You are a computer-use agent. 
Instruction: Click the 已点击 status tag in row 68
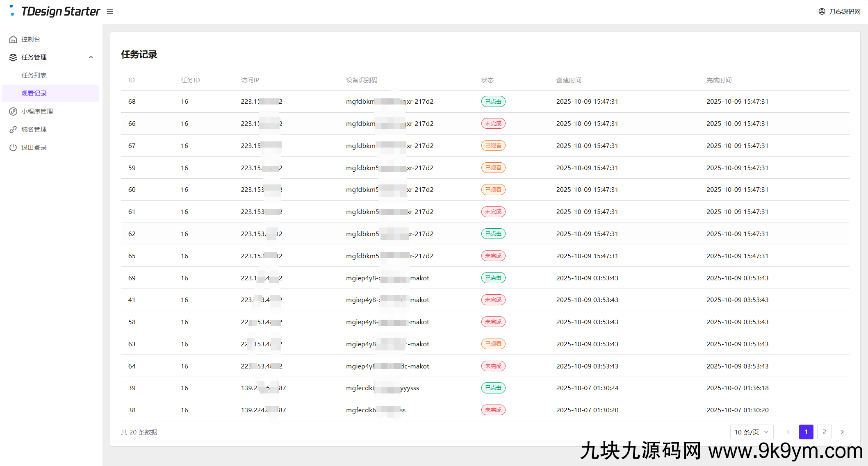(493, 102)
